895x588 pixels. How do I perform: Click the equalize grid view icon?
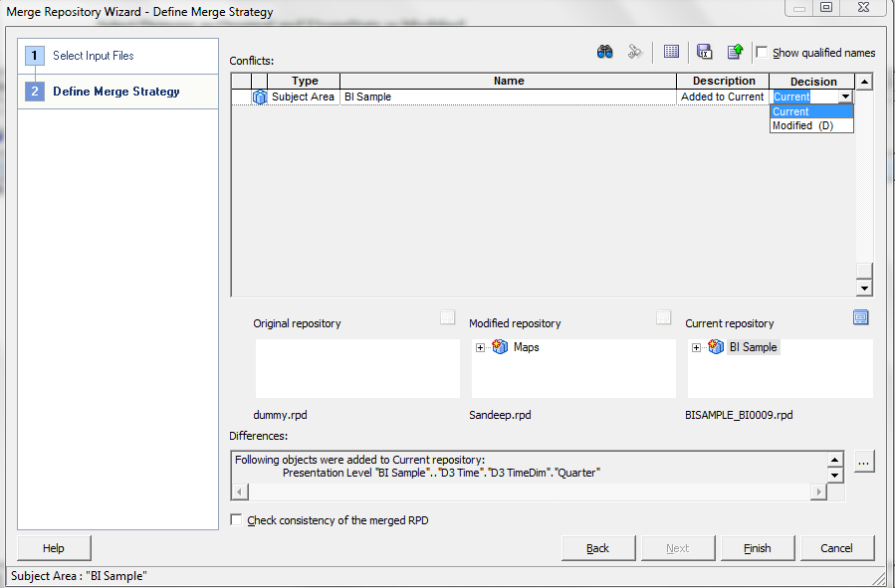pyautogui.click(x=672, y=51)
